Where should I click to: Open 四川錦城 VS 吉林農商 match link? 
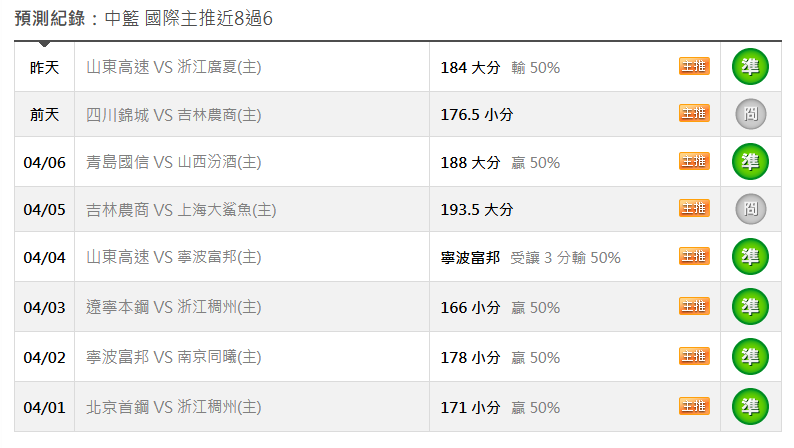point(174,115)
